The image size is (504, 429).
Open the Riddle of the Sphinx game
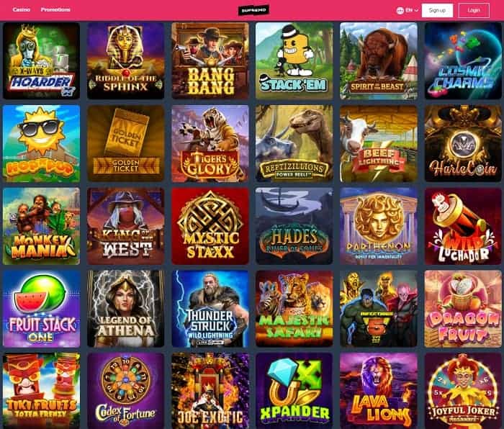point(126,60)
